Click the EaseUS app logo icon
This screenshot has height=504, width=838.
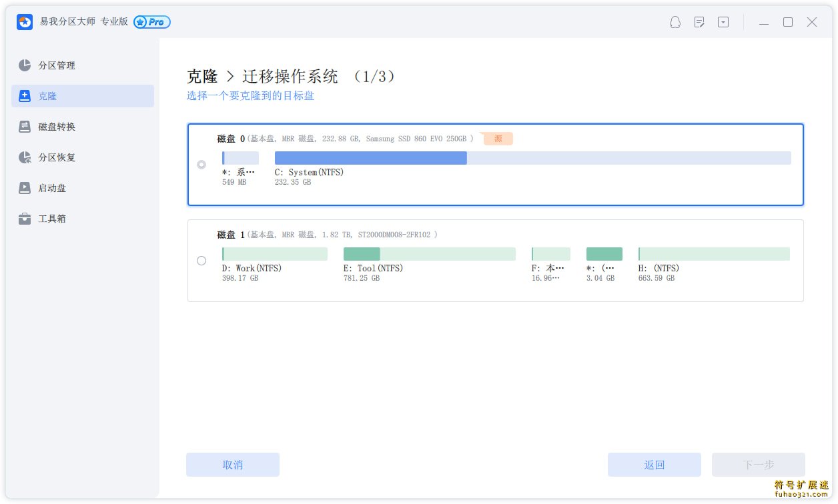point(25,22)
